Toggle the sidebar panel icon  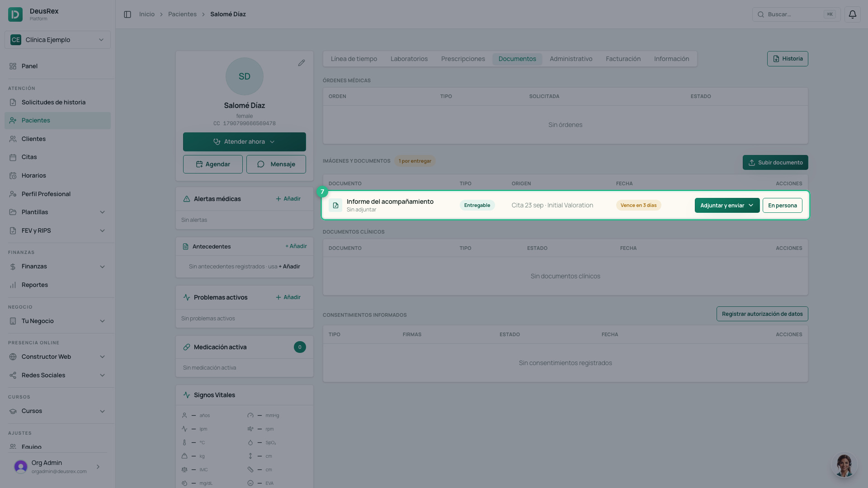coord(127,14)
